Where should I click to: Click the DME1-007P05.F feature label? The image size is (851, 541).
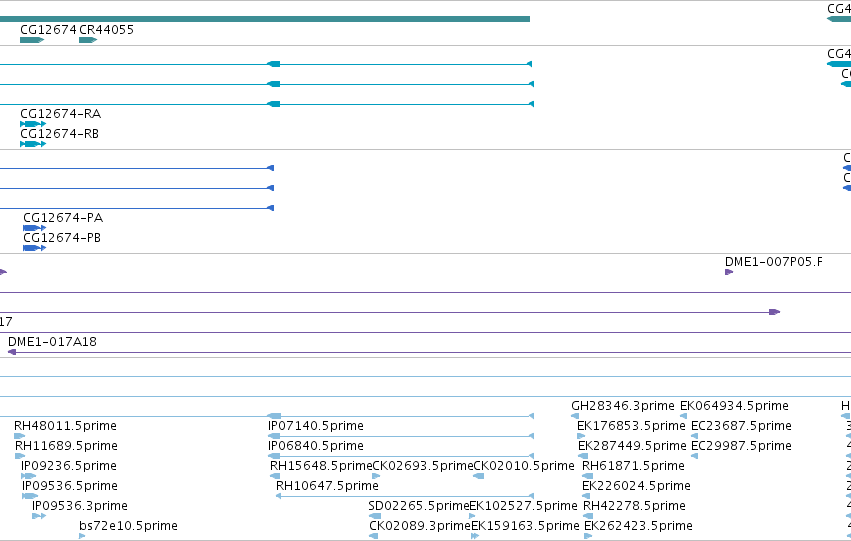coord(773,262)
